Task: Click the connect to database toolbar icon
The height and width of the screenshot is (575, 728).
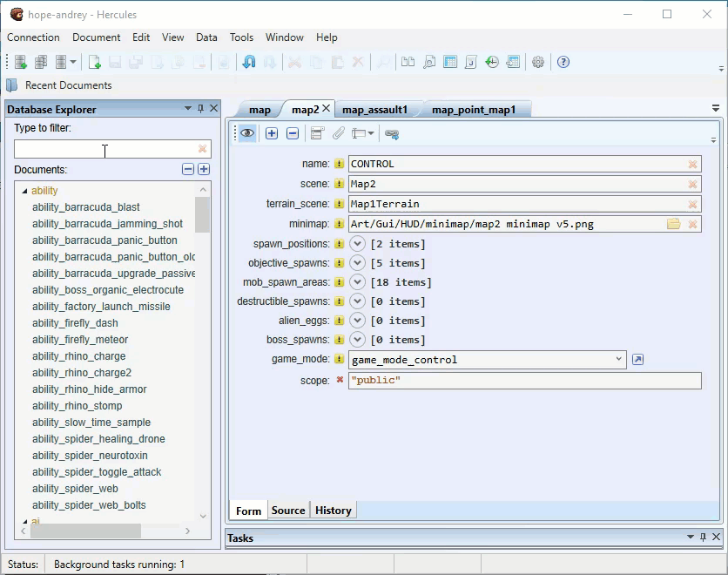Action: 20,62
